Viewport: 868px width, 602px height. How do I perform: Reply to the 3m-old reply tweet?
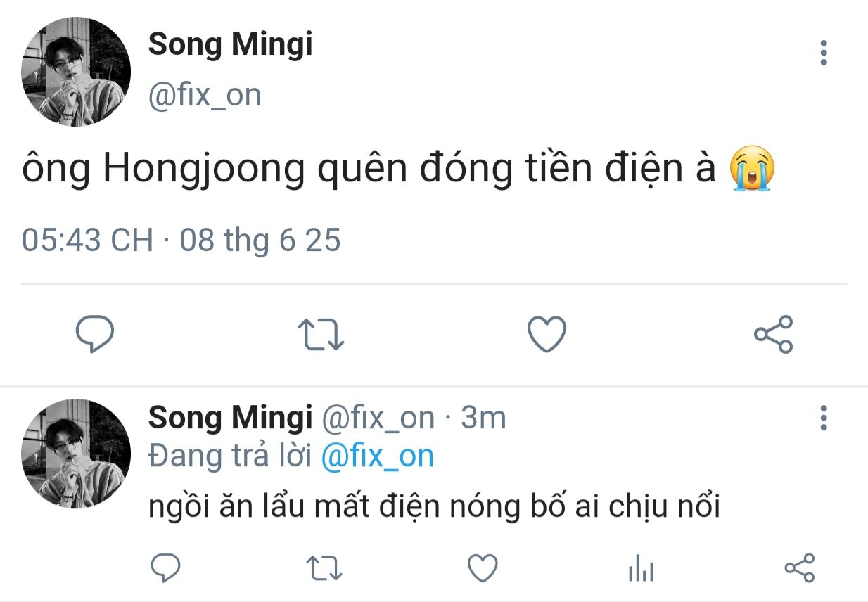pos(167,568)
